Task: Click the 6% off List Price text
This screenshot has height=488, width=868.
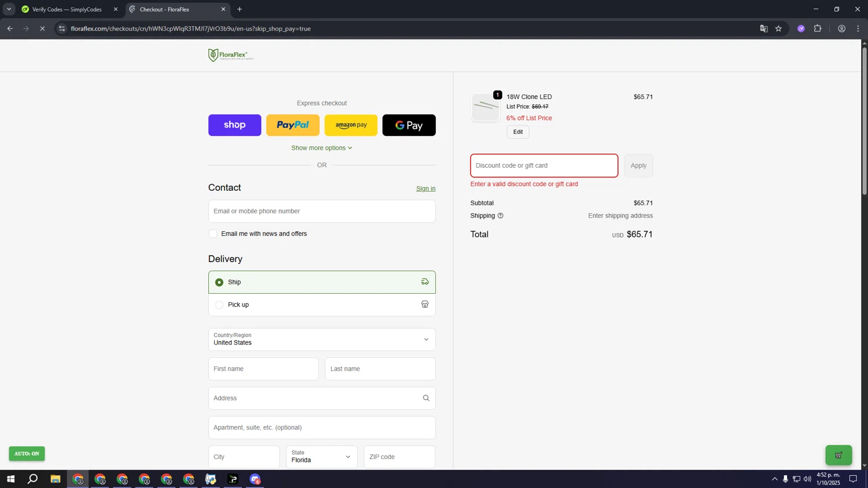Action: [x=529, y=118]
